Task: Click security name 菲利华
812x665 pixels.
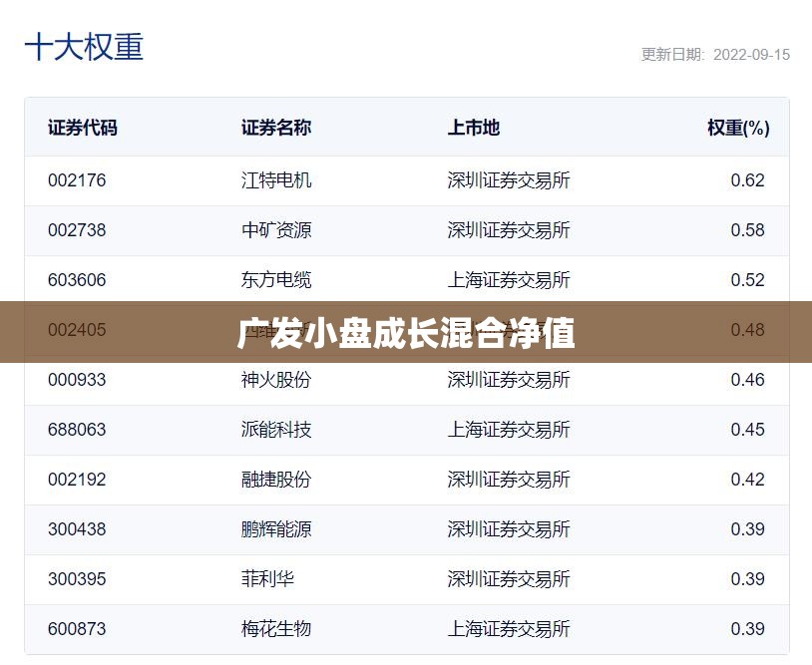Action: [267, 579]
